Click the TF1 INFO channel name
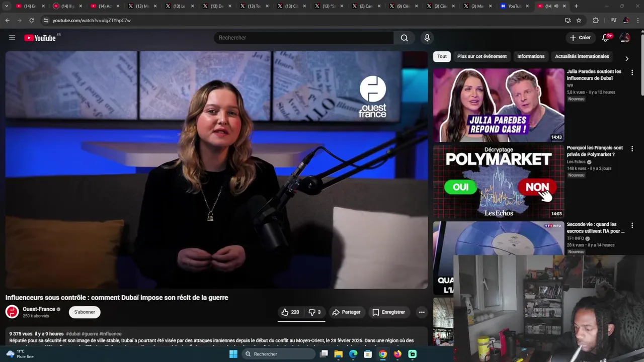Image resolution: width=644 pixels, height=362 pixels. [x=576, y=238]
